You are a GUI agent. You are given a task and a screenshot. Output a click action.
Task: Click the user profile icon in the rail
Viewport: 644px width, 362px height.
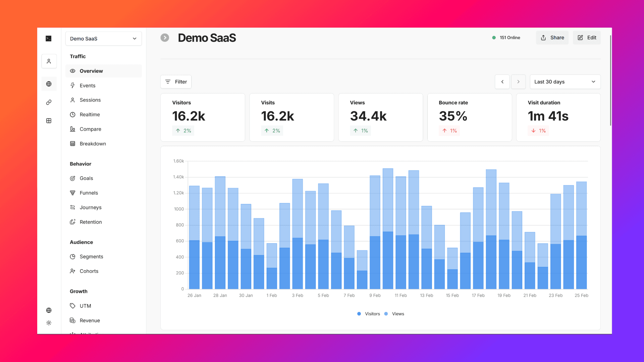click(x=49, y=61)
